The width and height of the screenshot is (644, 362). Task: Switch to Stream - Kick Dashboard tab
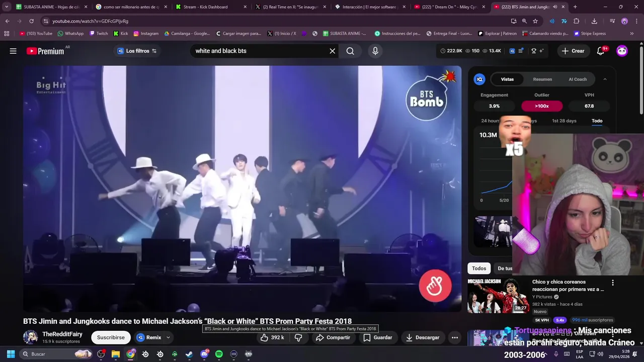pos(211,7)
